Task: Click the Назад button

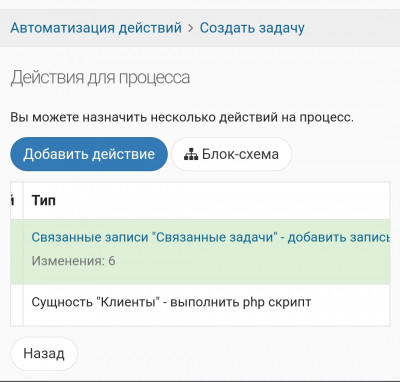Action: (44, 353)
